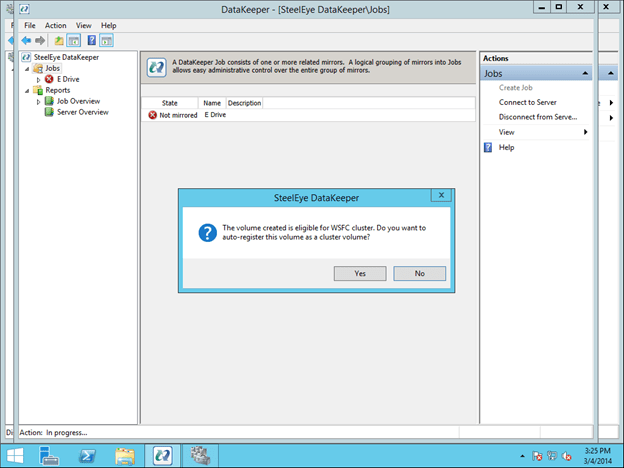
Task: Open the Action menu
Action: tap(55, 25)
